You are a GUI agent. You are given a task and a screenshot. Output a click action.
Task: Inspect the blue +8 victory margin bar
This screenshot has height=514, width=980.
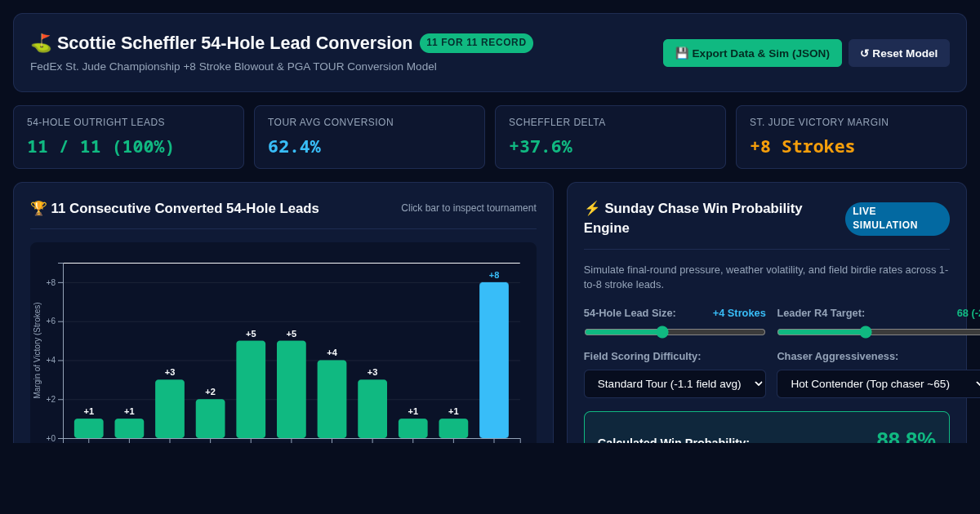coord(494,361)
